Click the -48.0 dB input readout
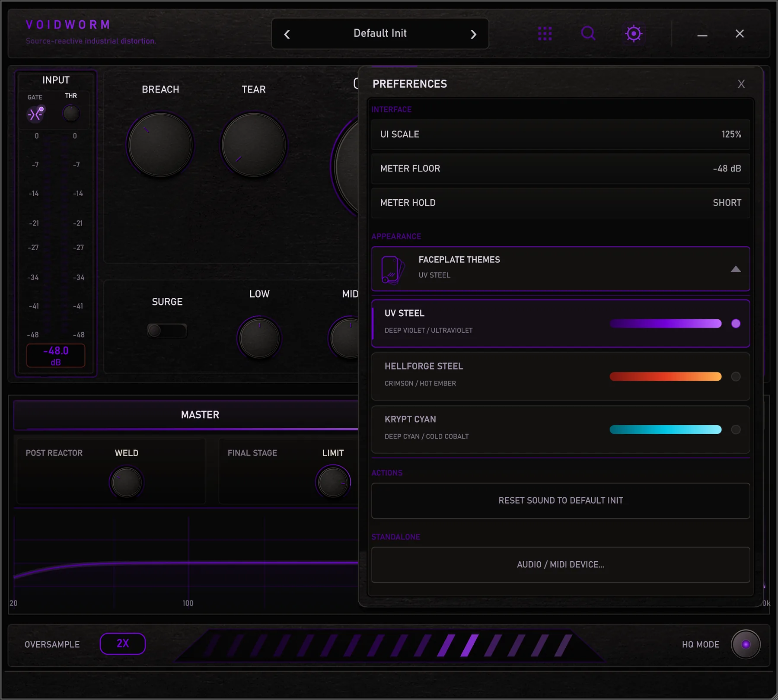 pyautogui.click(x=56, y=356)
